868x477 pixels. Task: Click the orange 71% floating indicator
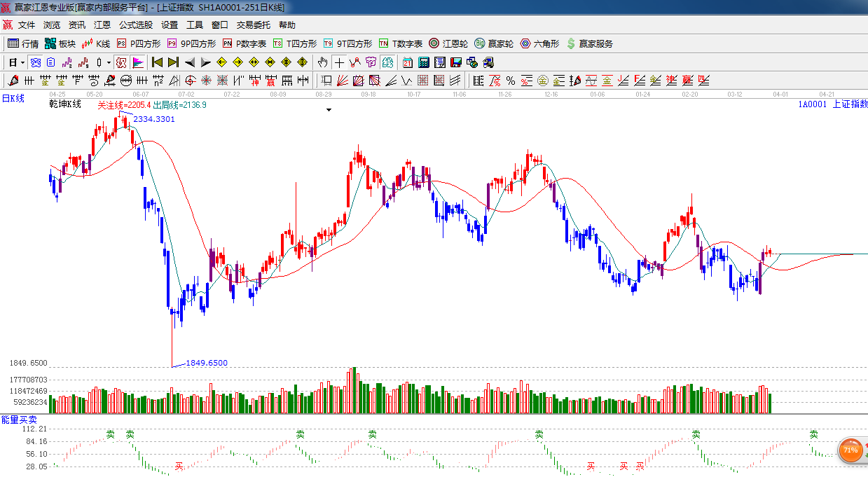tap(850, 450)
